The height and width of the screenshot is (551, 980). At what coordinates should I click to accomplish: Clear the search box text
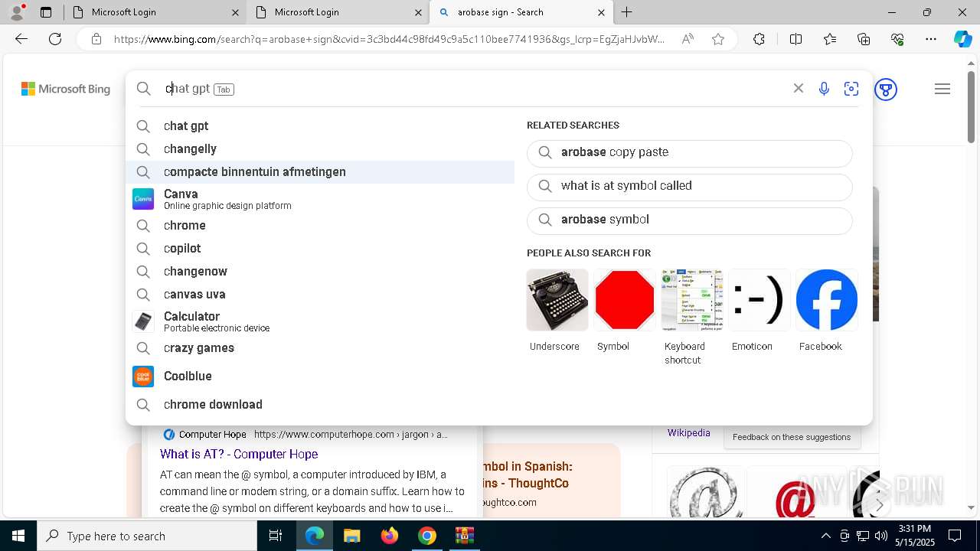tap(799, 89)
